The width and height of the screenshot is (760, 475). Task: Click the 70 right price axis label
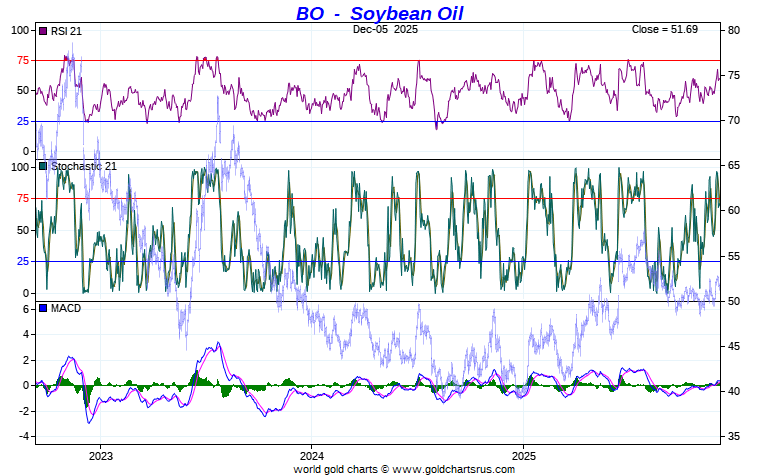(x=734, y=120)
